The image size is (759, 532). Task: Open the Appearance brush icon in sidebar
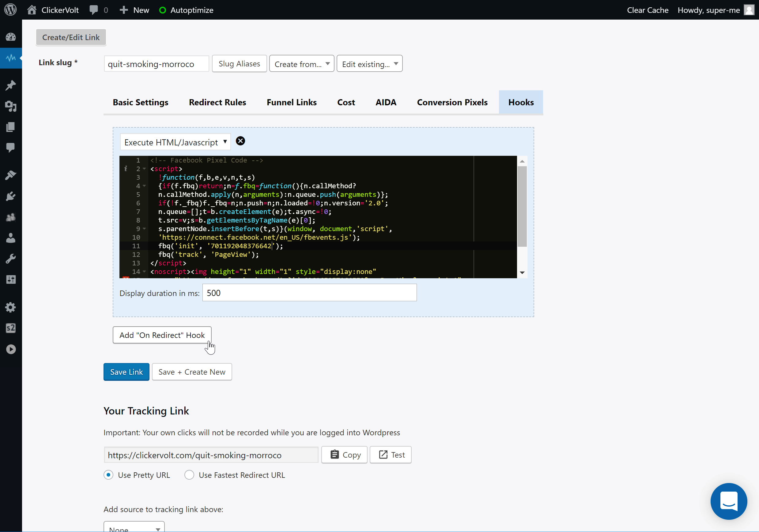pos(11,175)
